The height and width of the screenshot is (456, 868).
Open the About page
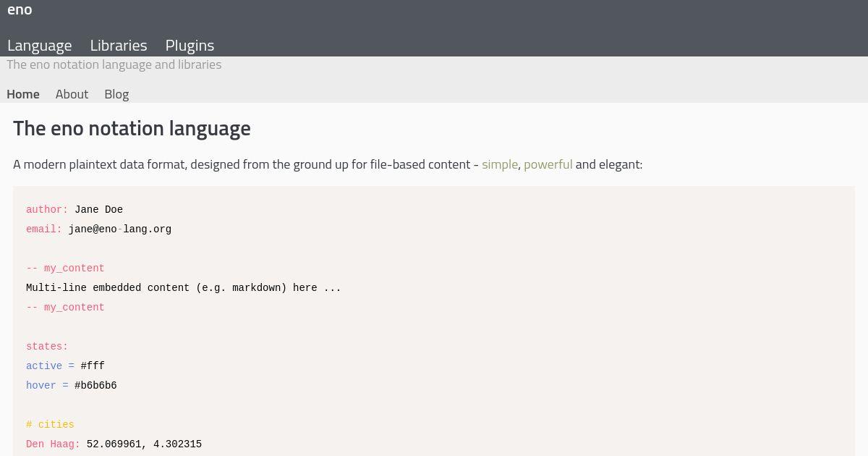[x=72, y=94]
